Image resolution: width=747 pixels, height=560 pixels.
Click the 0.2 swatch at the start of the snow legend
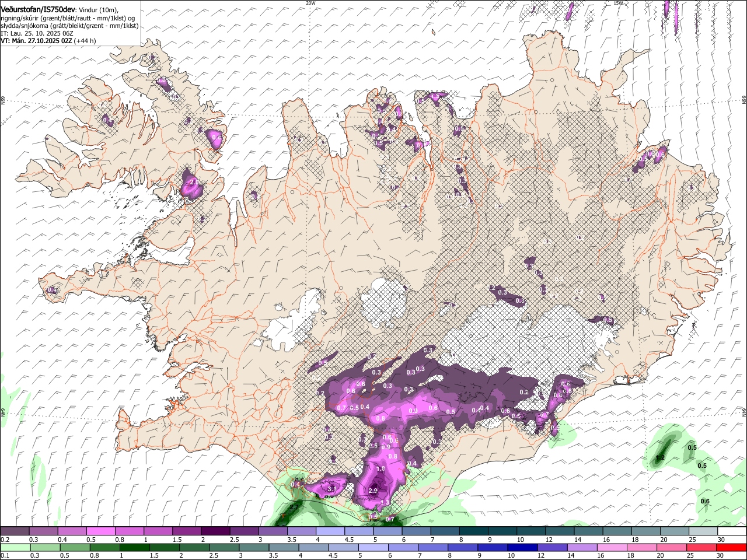coord(15,531)
